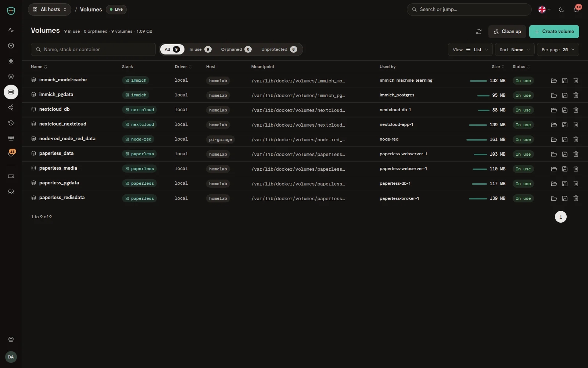Open the Sort Name dropdown

coord(515,50)
